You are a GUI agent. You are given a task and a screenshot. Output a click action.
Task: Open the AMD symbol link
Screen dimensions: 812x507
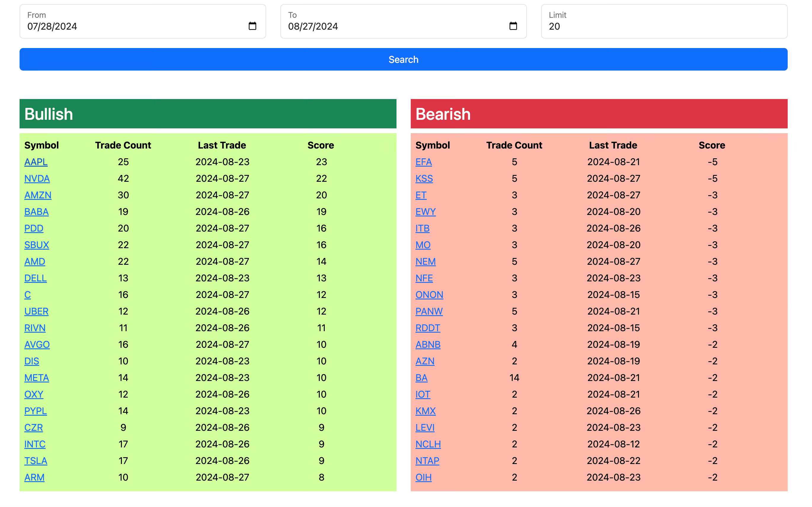[x=35, y=262]
